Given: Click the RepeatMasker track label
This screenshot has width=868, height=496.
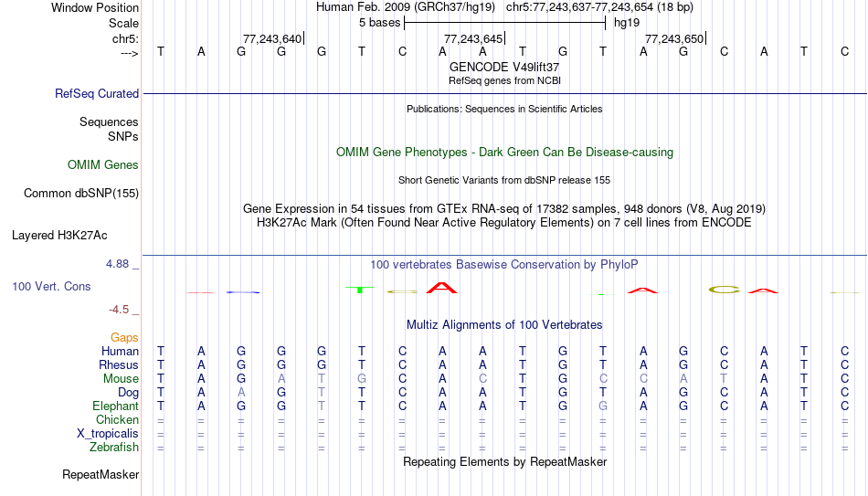Looking at the screenshot, I should [x=101, y=474].
